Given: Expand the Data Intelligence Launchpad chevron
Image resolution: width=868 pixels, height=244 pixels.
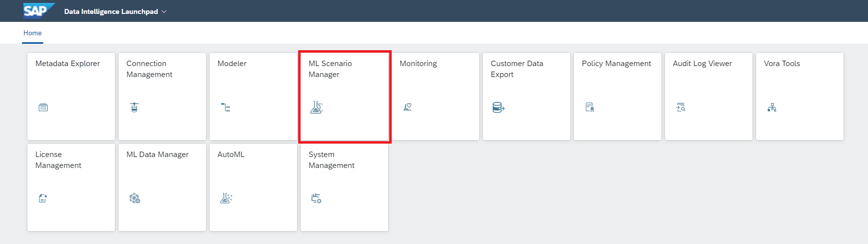Looking at the screenshot, I should [164, 11].
